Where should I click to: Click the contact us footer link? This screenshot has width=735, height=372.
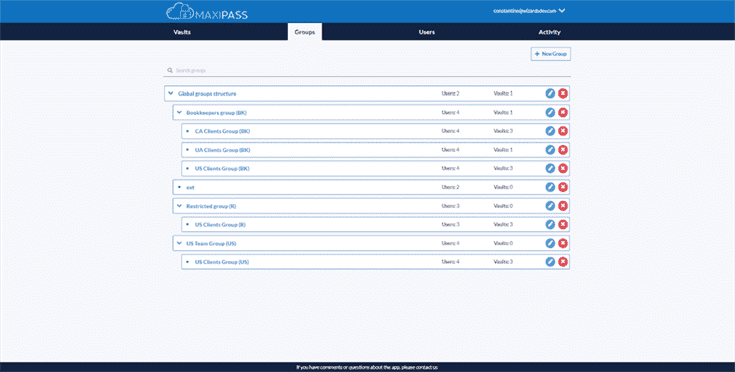tap(427, 367)
